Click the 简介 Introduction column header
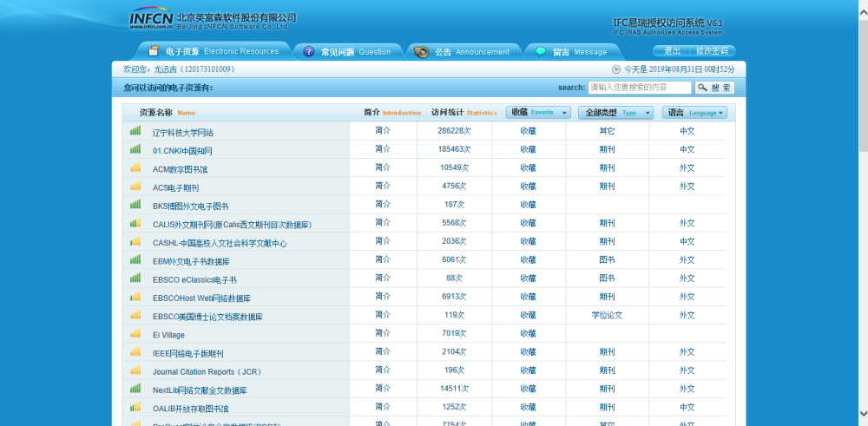This screenshot has width=868, height=426. click(x=392, y=112)
